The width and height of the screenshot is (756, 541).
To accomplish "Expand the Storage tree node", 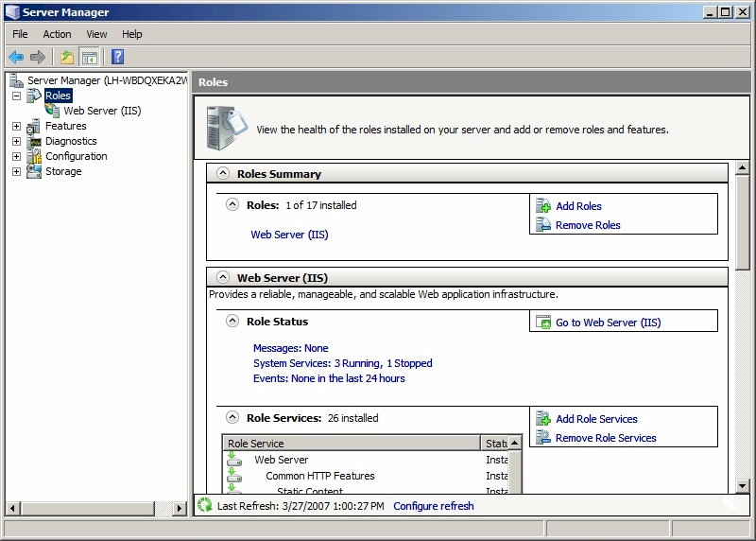I will tap(16, 171).
